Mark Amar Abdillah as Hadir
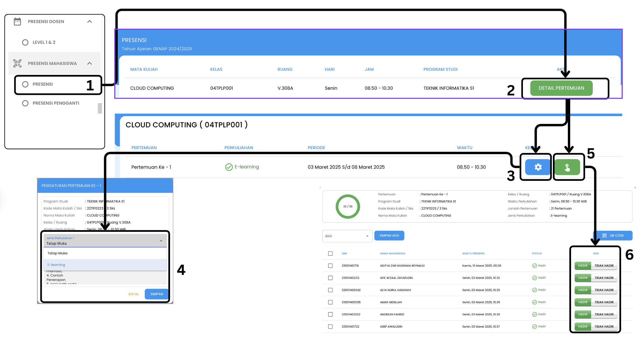Image resolution: width=644 pixels, height=338 pixels. [583, 302]
